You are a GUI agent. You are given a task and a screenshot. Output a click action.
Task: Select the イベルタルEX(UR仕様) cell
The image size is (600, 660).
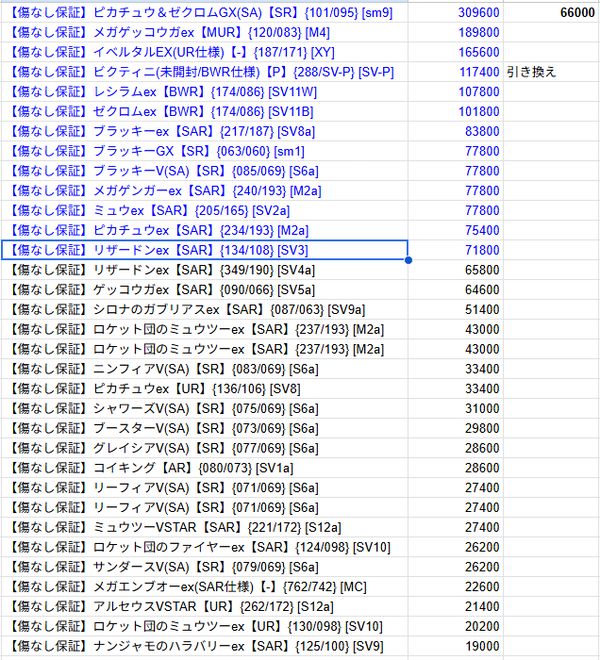pyautogui.click(x=204, y=52)
